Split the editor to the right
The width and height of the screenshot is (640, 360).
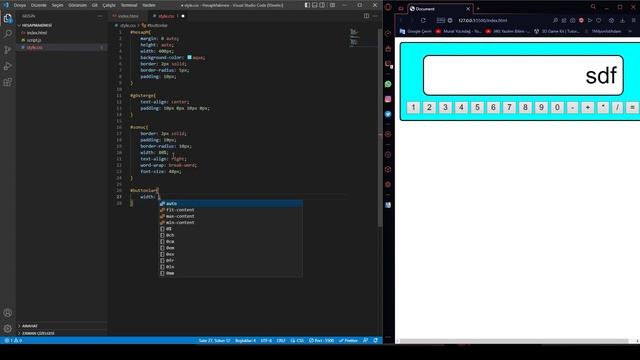click(x=367, y=16)
